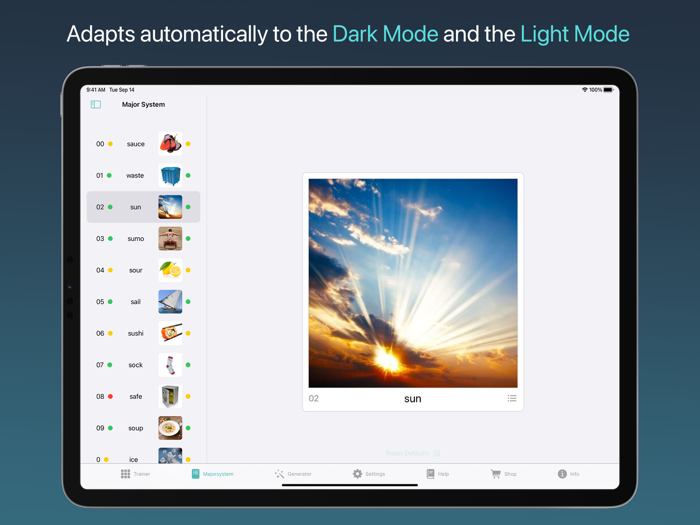The height and width of the screenshot is (525, 700).
Task: Open the Settings tab
Action: [x=369, y=474]
